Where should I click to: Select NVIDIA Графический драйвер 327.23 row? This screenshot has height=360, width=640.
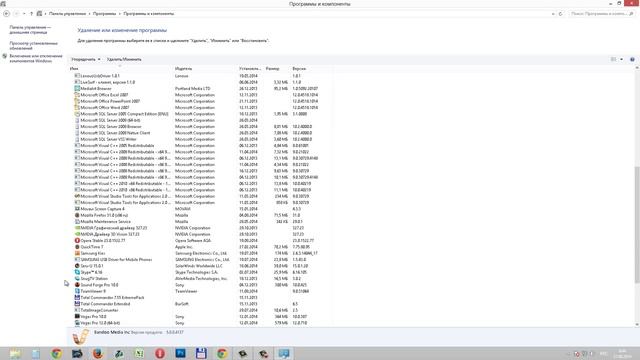click(199, 228)
